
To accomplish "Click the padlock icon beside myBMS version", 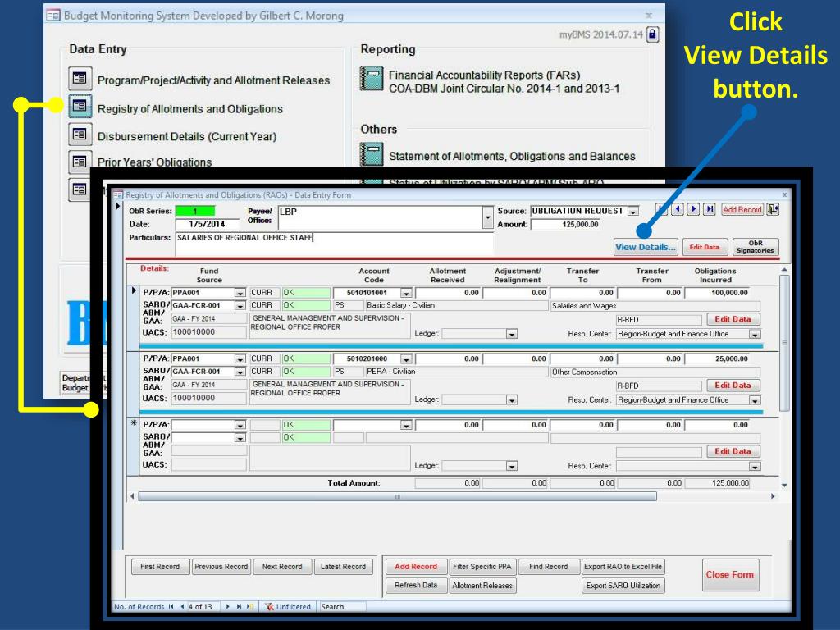I will [x=652, y=34].
